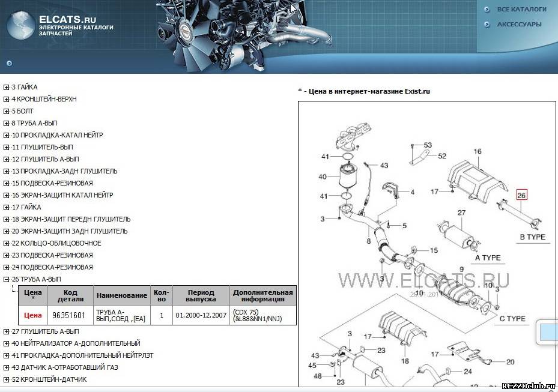
Task: Click the B TYPE label in the diagram
Action: pyautogui.click(x=533, y=237)
